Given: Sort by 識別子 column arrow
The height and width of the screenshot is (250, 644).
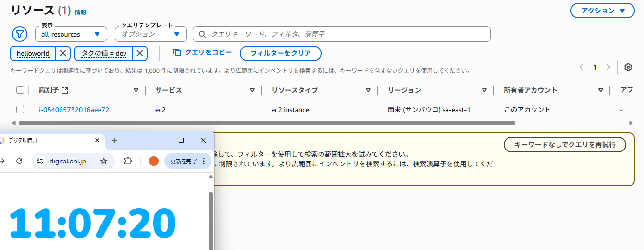Looking at the screenshot, I should pyautogui.click(x=136, y=90).
